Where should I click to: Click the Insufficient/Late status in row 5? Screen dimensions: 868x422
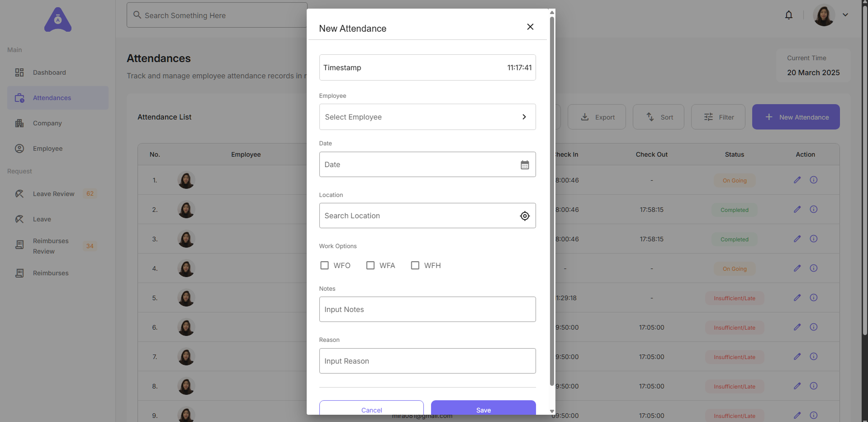735,298
